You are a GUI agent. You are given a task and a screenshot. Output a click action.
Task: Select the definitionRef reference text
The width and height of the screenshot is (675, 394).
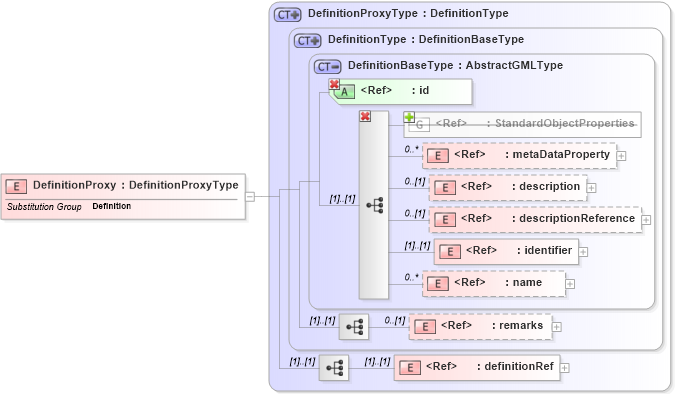[x=489, y=366]
